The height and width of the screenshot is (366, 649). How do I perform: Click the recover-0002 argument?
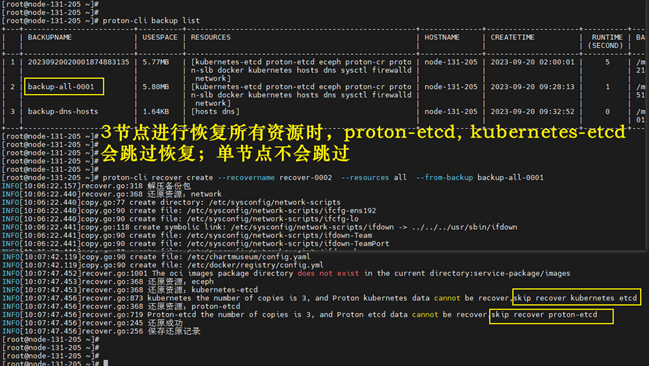[x=305, y=178]
